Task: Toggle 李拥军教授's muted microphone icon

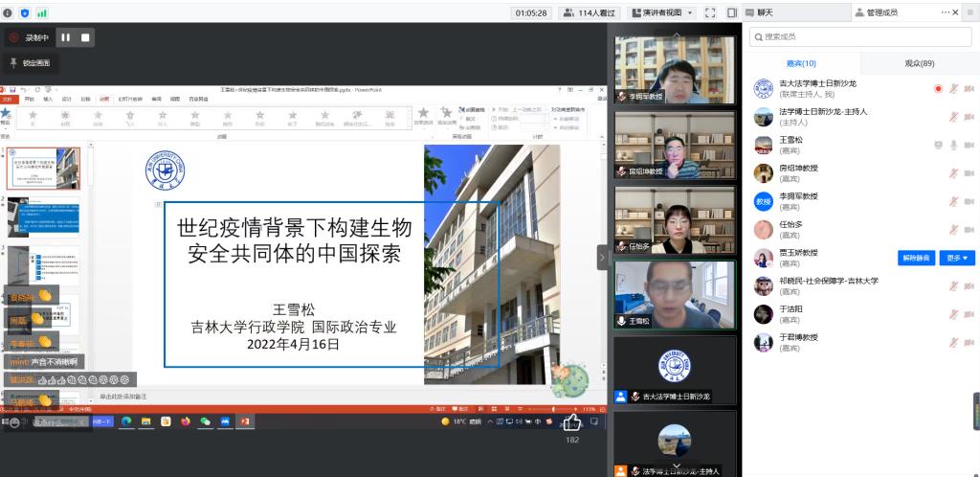Action: [953, 201]
